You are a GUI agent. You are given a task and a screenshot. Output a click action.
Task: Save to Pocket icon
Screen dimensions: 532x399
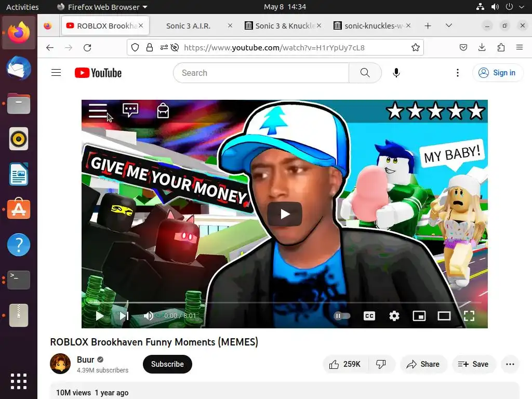click(463, 47)
